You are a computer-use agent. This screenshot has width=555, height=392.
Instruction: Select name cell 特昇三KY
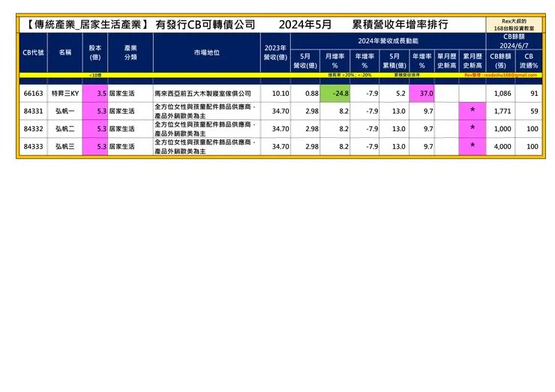tap(64, 94)
